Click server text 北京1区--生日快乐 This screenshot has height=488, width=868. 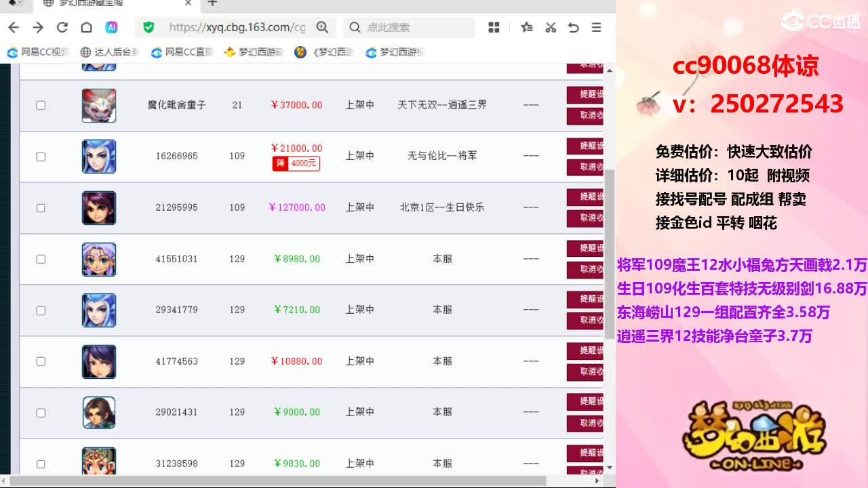coord(442,207)
